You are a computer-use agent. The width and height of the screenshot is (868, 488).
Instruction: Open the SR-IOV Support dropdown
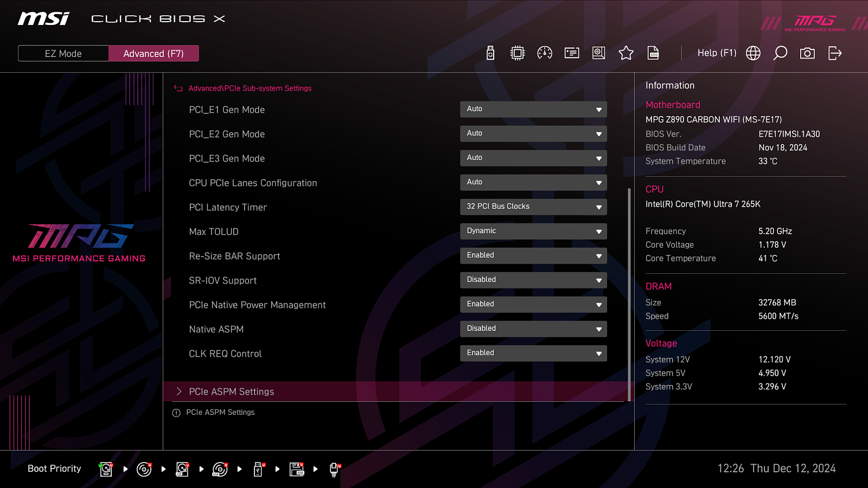coord(533,280)
